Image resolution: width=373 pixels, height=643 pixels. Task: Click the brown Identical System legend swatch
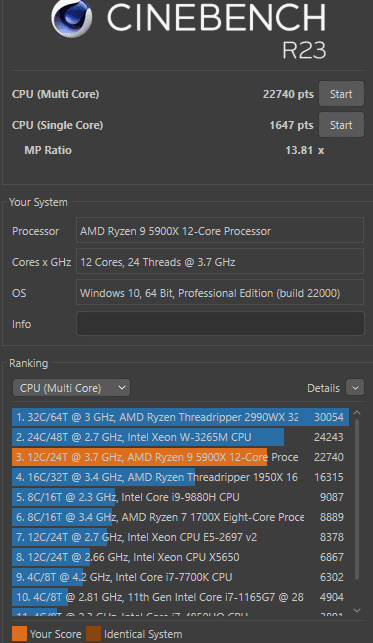pos(93,634)
